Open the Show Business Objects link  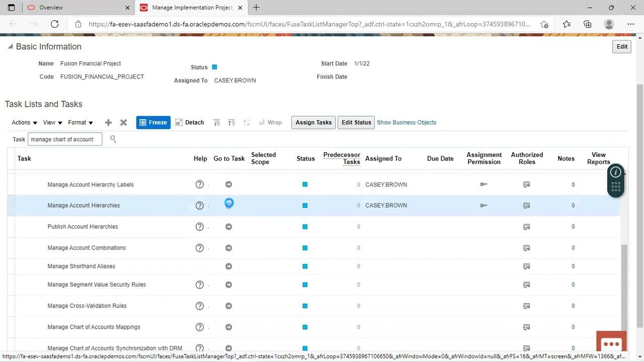click(x=407, y=123)
